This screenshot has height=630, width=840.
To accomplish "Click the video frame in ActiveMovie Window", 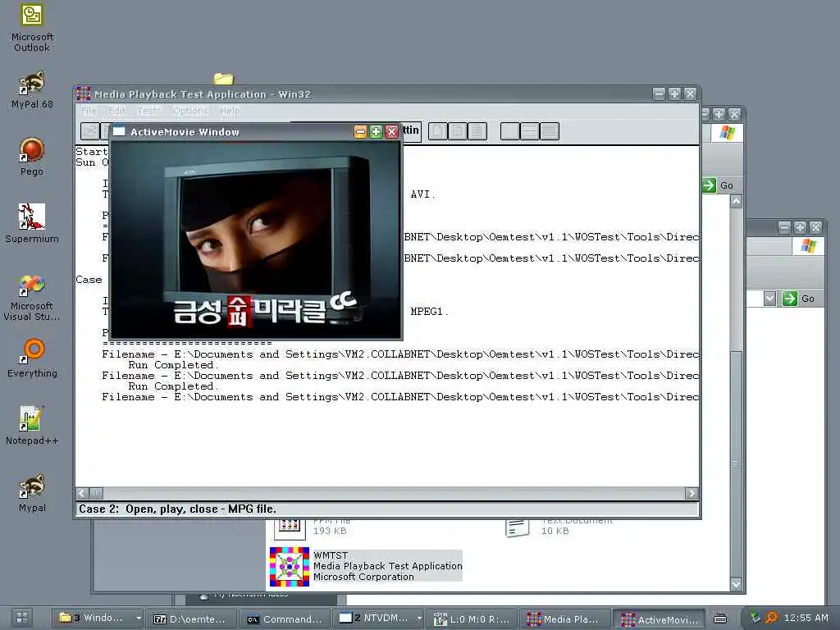I will 256,240.
